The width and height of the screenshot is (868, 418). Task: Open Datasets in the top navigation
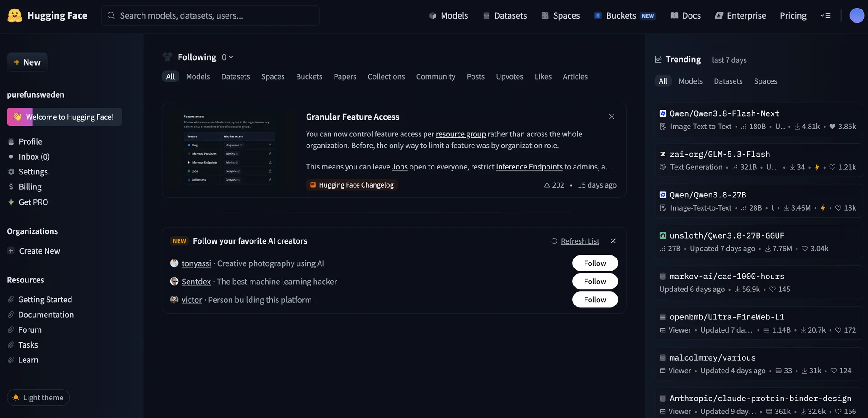click(505, 15)
